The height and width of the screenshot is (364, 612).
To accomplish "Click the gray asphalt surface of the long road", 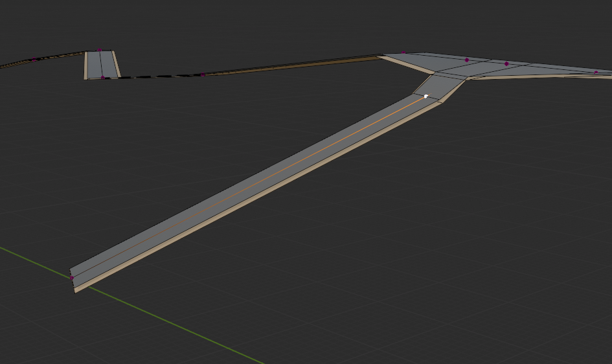I will click(x=246, y=178).
